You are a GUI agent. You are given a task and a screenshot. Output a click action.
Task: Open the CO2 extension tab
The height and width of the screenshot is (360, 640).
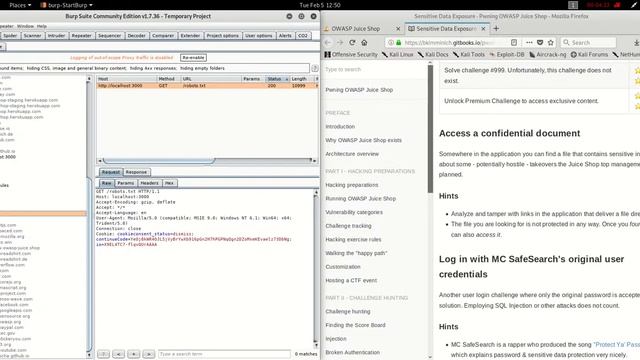point(303,36)
